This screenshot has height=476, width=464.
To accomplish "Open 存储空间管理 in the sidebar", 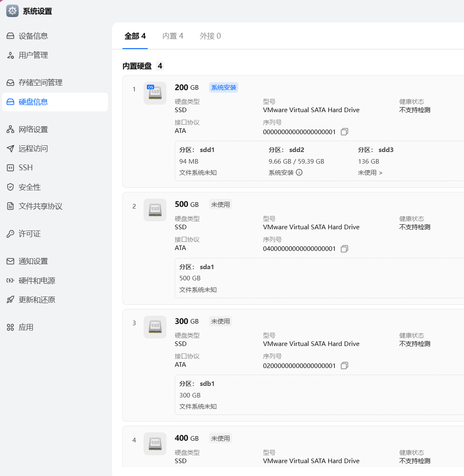I will click(40, 83).
